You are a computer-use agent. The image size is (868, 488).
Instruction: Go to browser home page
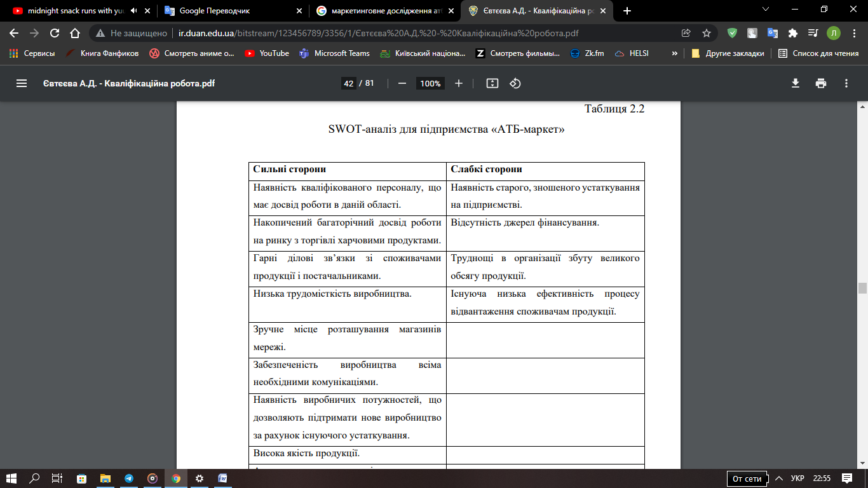pyautogui.click(x=75, y=33)
